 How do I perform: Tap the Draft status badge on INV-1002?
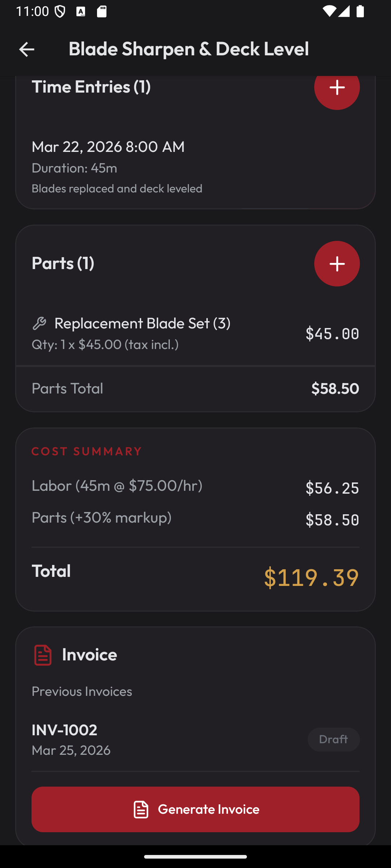click(333, 739)
